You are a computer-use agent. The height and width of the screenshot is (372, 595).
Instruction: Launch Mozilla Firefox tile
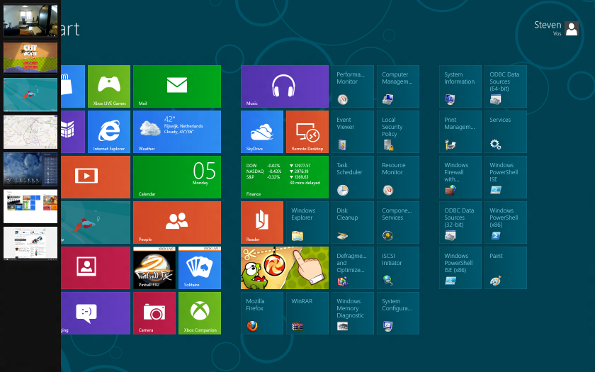pyautogui.click(x=262, y=313)
